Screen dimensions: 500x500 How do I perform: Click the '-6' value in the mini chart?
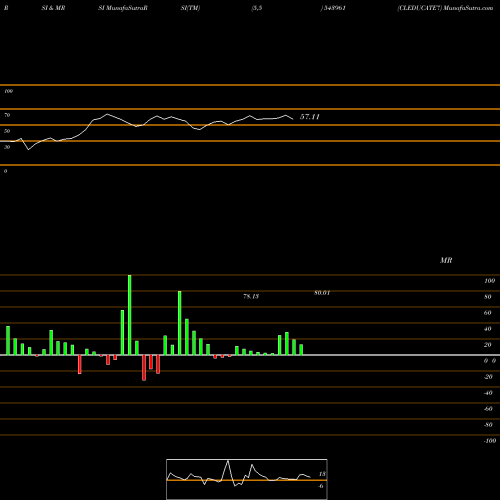tap(321, 486)
